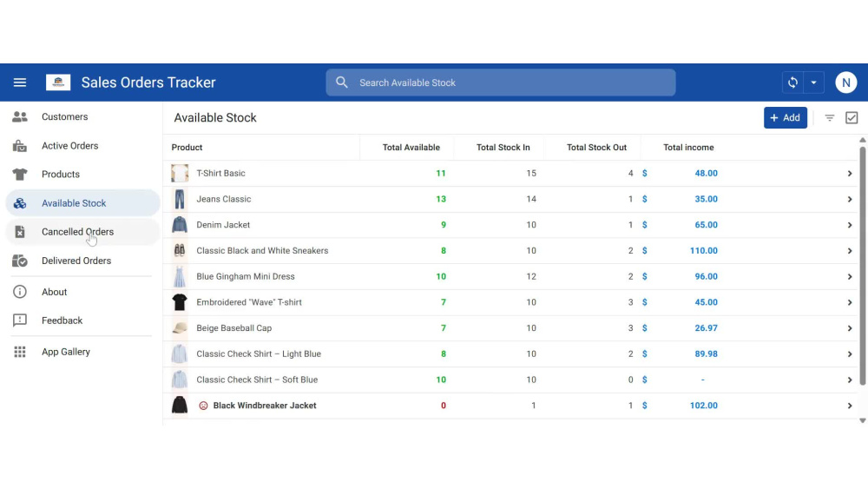Screen dimensions: 868x489
Task: Focus the Search Available Stock field
Action: [x=501, y=83]
